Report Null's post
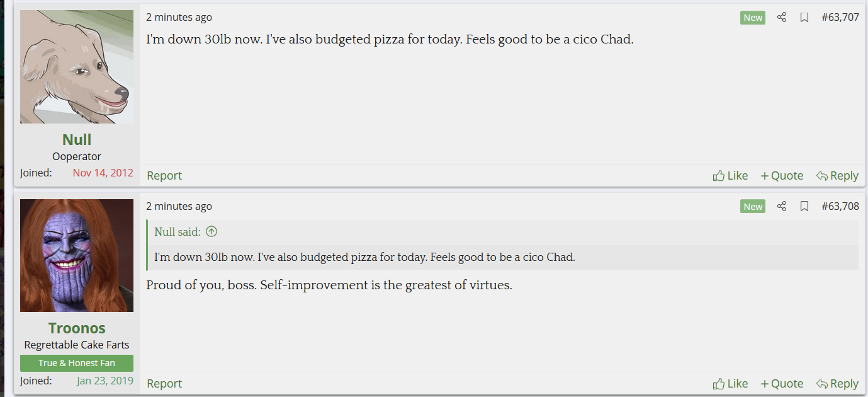Image resolution: width=868 pixels, height=397 pixels. pyautogui.click(x=164, y=176)
